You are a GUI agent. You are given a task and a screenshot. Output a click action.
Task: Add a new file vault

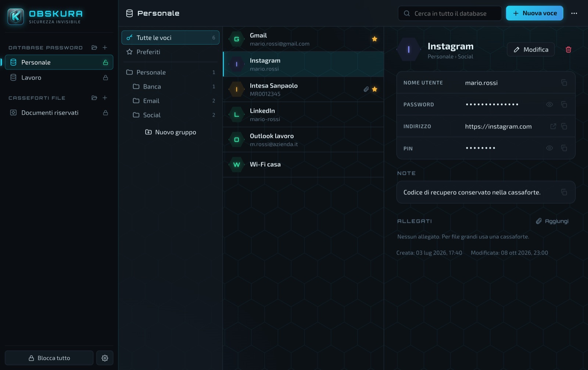pos(105,98)
